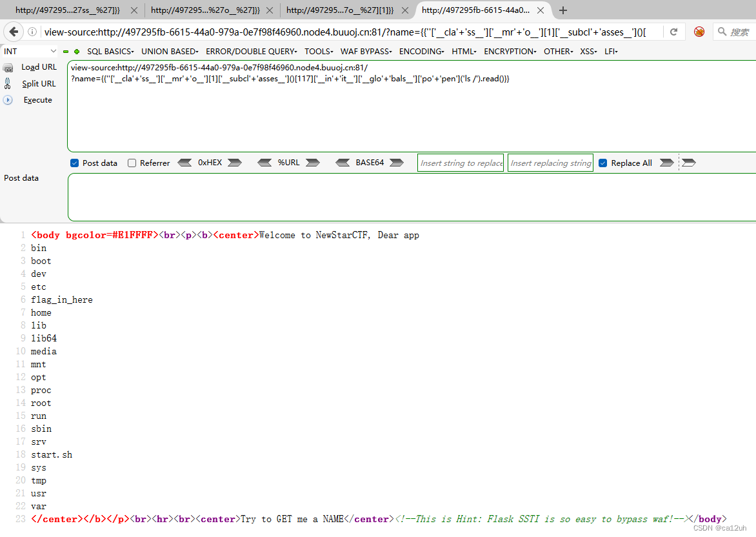Click the start.sh line in source
The width and height of the screenshot is (756, 537).
52,454
